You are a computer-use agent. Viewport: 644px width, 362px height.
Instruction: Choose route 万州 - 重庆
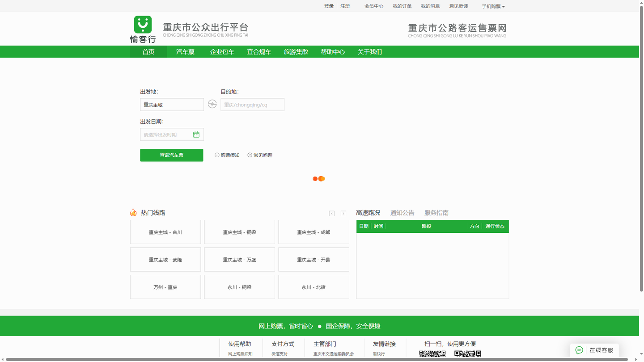click(165, 287)
